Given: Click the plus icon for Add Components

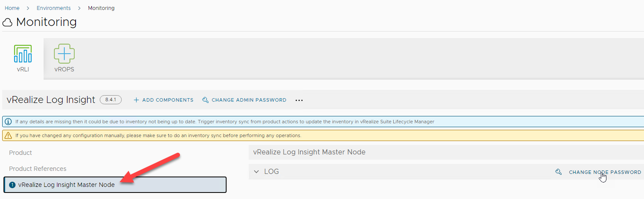Looking at the screenshot, I should tap(136, 100).
